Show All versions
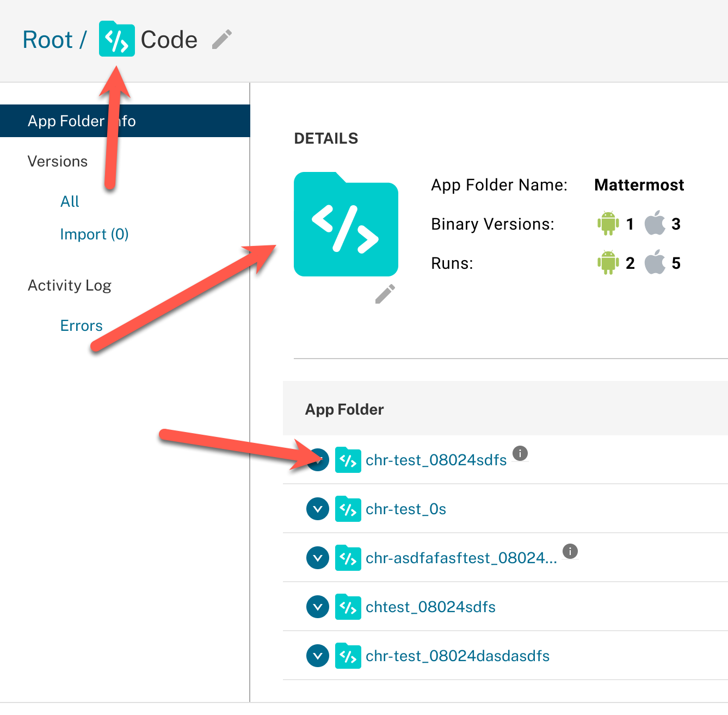 click(x=70, y=201)
